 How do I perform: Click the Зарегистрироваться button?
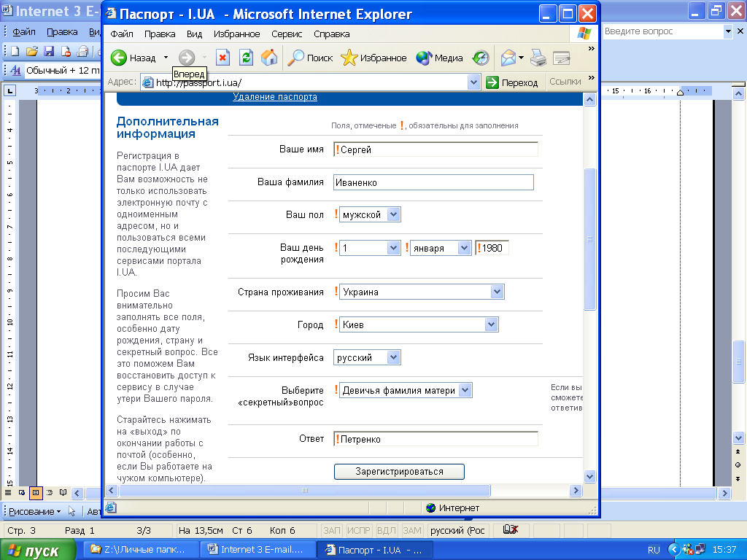(x=399, y=472)
